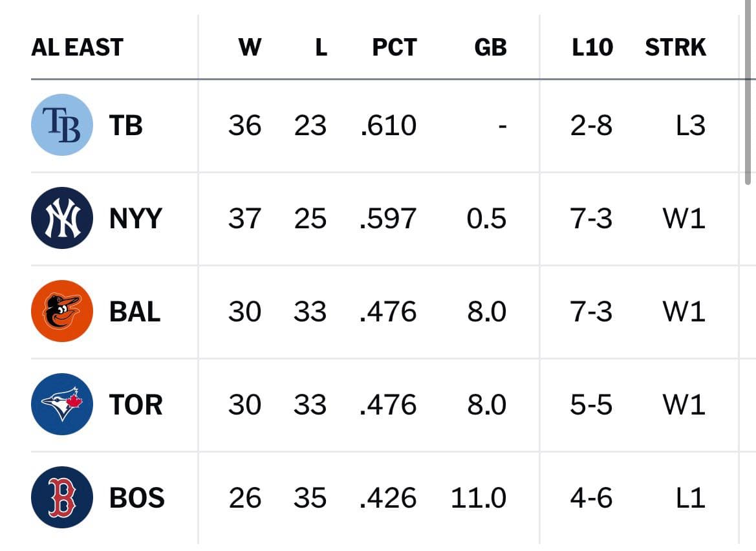
Task: Click the Boston Red Sox logo
Action: [x=61, y=497]
